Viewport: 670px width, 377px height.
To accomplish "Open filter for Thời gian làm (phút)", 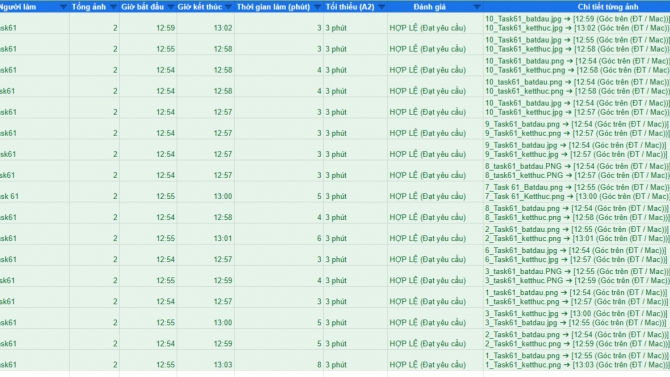I will [317, 7].
